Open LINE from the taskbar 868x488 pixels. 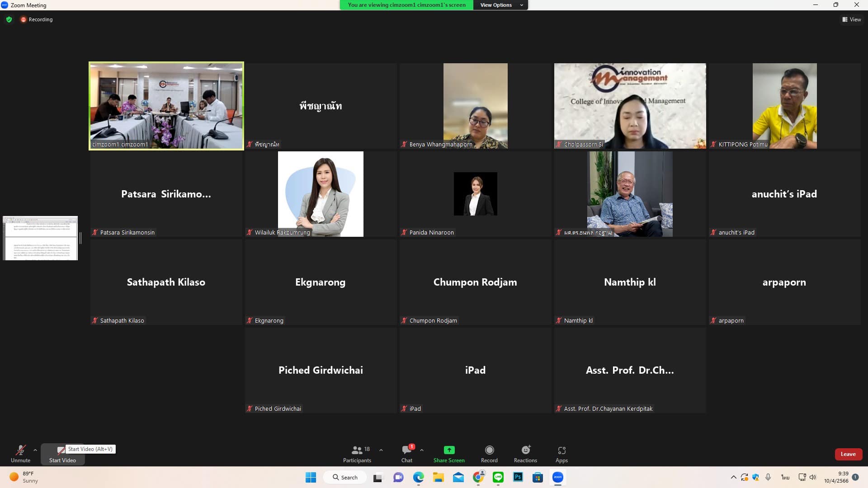pos(498,477)
